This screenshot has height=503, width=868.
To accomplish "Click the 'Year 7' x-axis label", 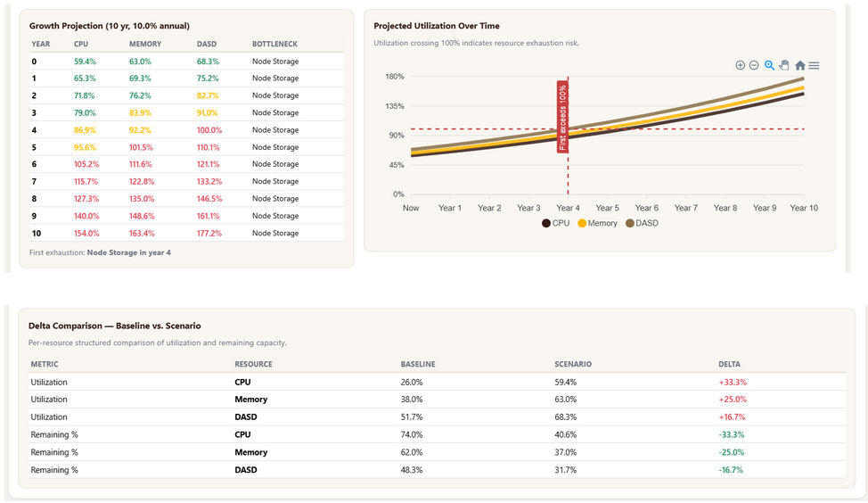I will [x=686, y=208].
